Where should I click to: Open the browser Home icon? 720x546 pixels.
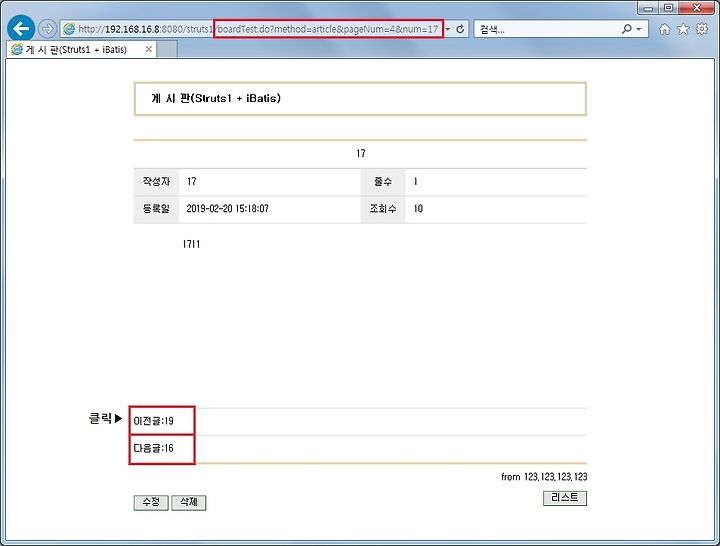pyautogui.click(x=664, y=29)
